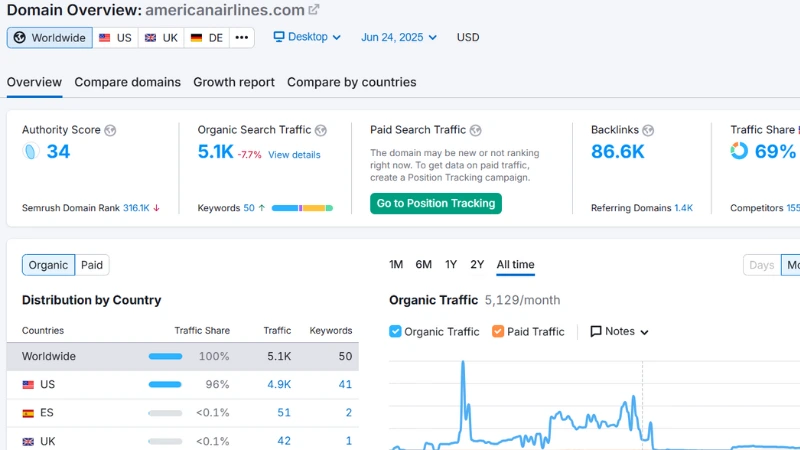Open US keywords value 41
800x450 pixels.
pos(345,385)
